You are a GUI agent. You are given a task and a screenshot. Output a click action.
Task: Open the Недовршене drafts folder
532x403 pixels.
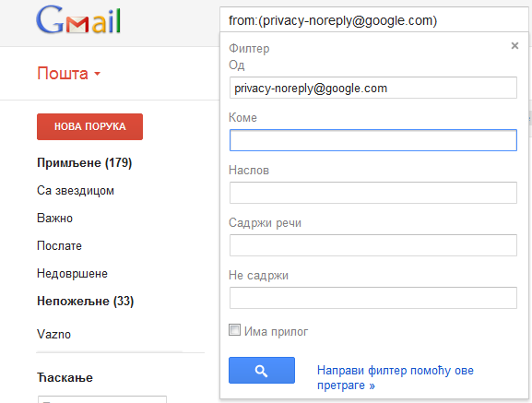(72, 273)
